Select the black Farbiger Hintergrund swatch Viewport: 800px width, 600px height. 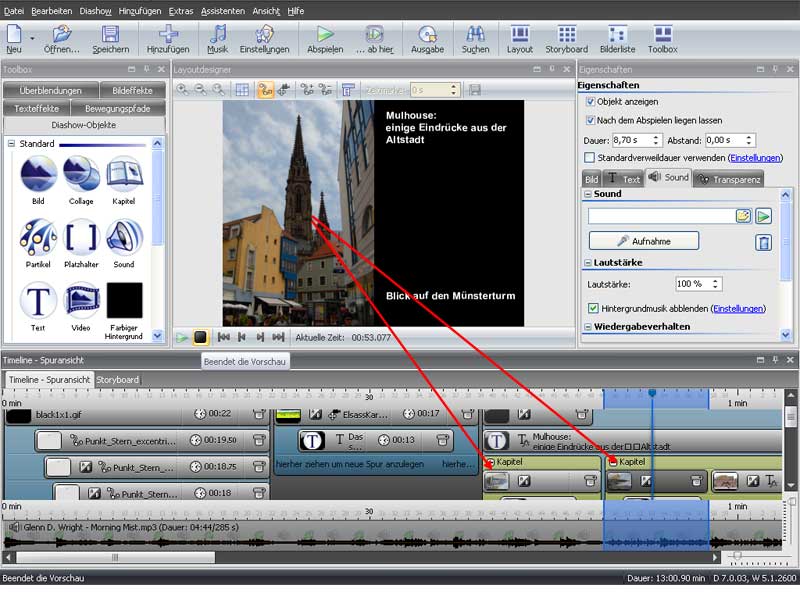[124, 299]
